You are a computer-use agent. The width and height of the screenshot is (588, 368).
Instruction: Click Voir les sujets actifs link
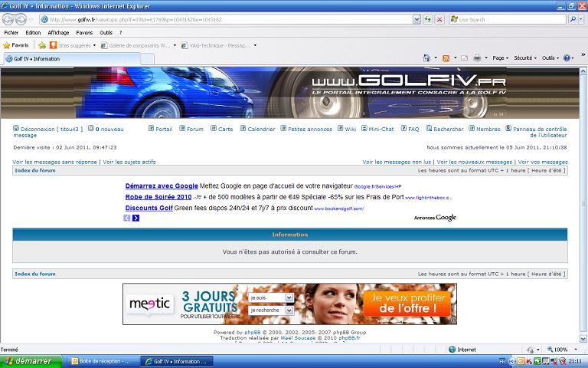pyautogui.click(x=129, y=162)
